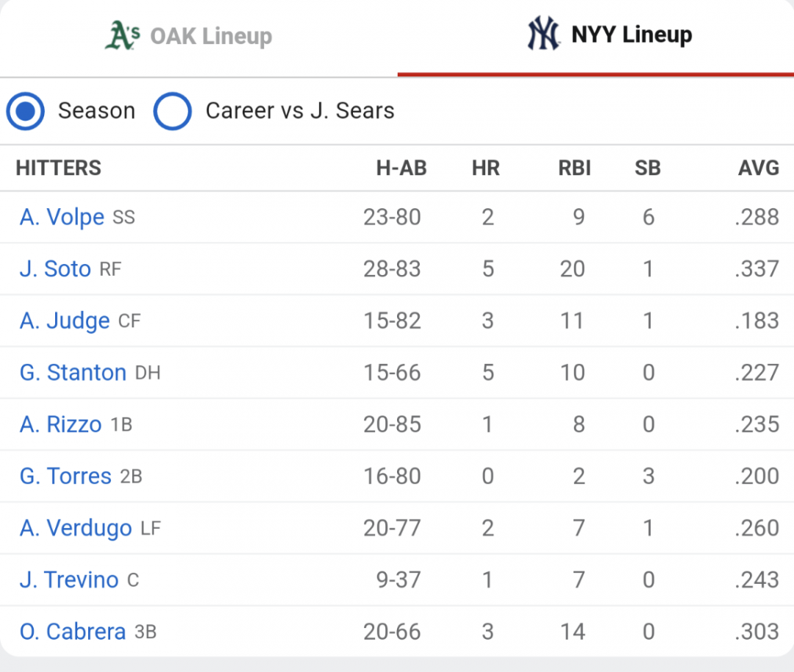Click G. Torres player name
794x672 pixels.
(x=65, y=476)
